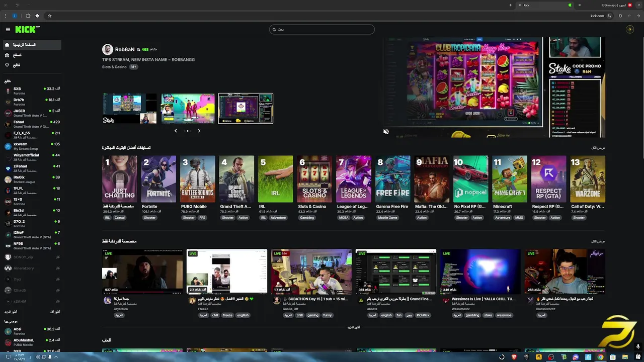Click View All link for top categories
Viewport: 644px width, 362px height.
pyautogui.click(x=598, y=148)
